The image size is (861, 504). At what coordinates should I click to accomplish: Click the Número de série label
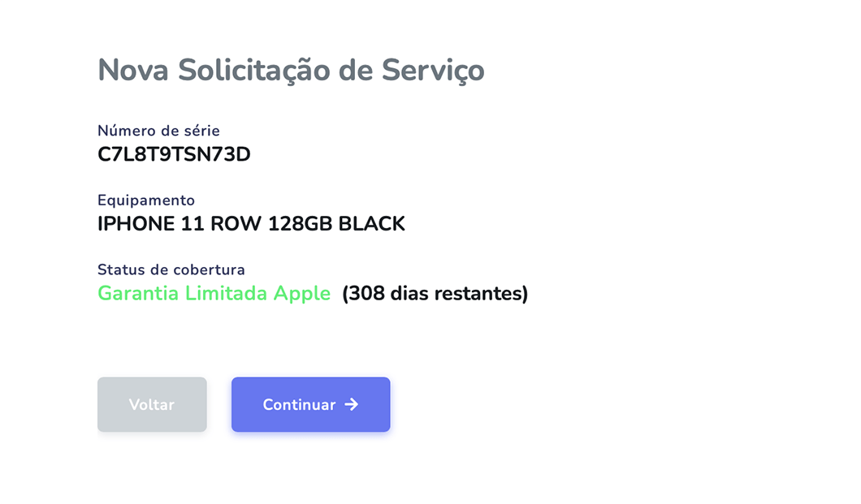(158, 131)
